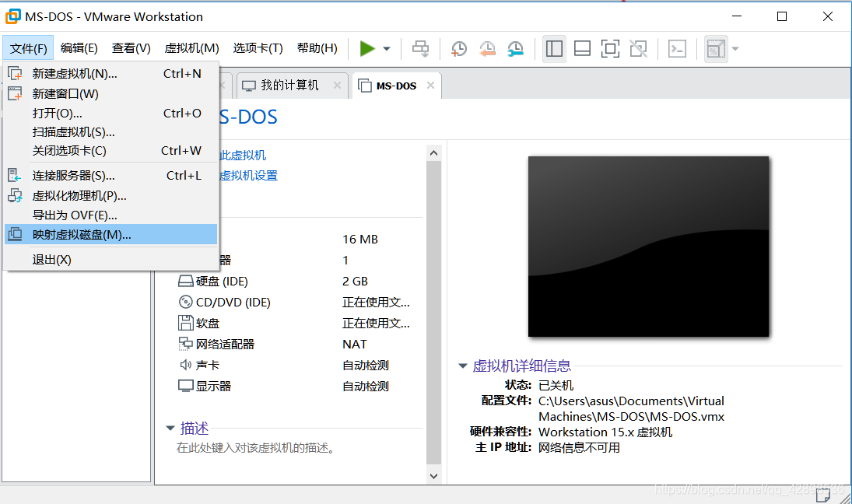Select the CD/DVD (IDE) device row
Image resolution: width=852 pixels, height=504 pixels.
pyautogui.click(x=296, y=302)
